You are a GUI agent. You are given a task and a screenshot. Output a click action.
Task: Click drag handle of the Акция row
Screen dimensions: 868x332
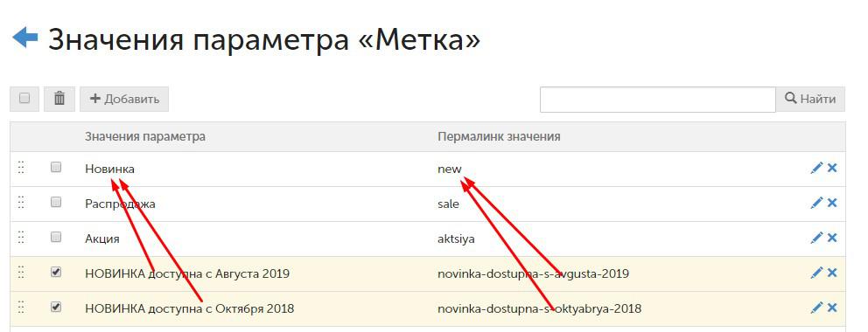coord(21,237)
